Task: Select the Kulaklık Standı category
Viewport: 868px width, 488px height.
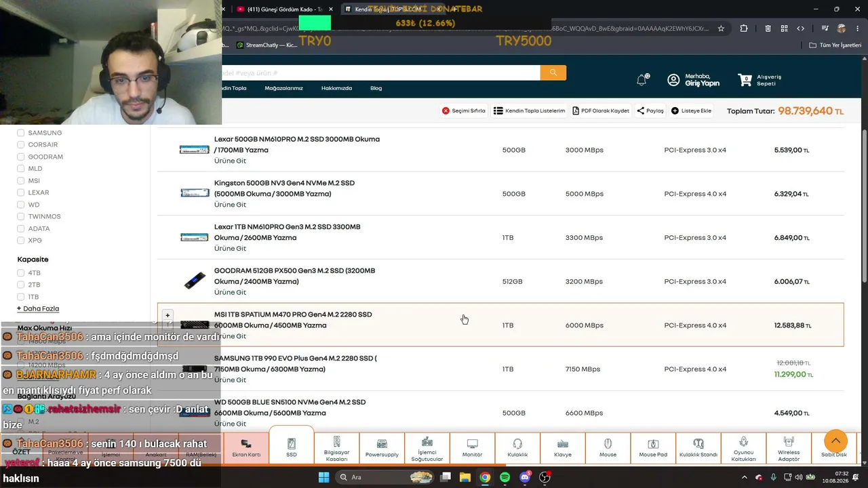Action: 698,448
